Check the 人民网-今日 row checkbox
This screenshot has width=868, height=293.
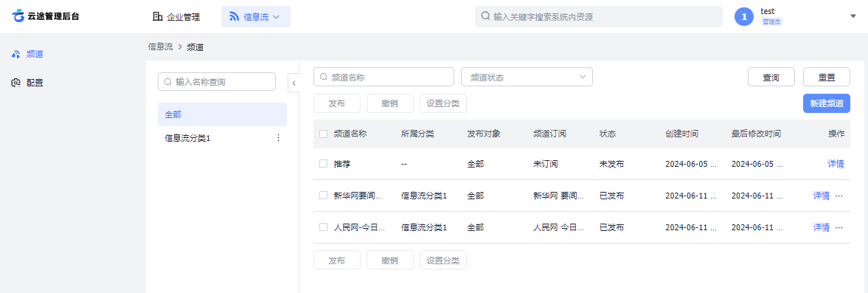click(x=323, y=227)
